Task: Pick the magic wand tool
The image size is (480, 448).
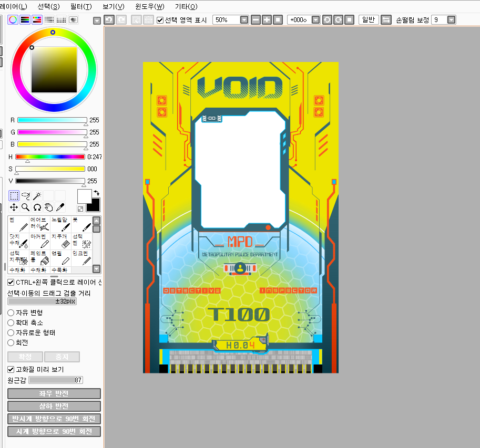Action: coord(37,196)
